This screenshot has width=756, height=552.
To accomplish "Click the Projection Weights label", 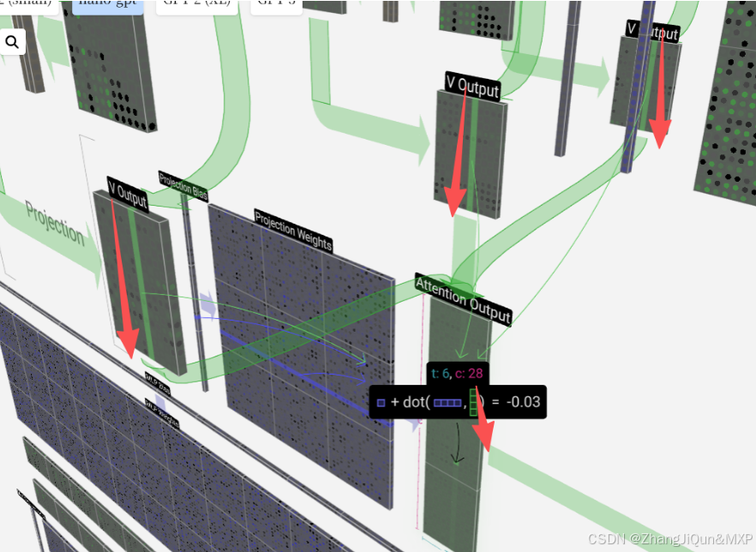I will pos(293,231).
